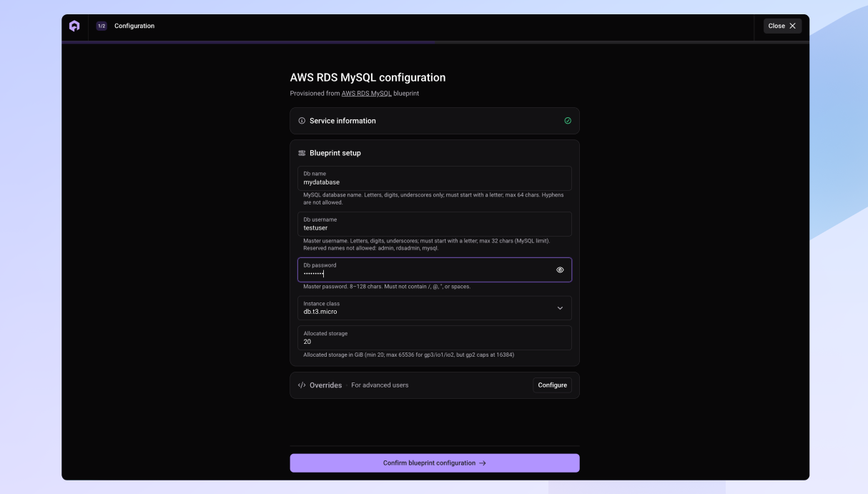Click the Allocated storage in GiB hint
The width and height of the screenshot is (868, 494).
(x=408, y=355)
